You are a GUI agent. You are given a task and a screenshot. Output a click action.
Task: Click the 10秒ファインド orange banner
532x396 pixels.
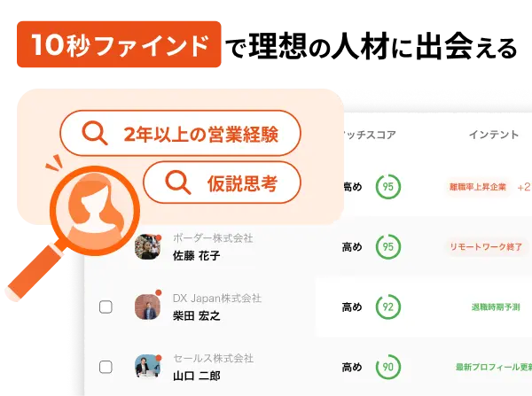(x=119, y=44)
